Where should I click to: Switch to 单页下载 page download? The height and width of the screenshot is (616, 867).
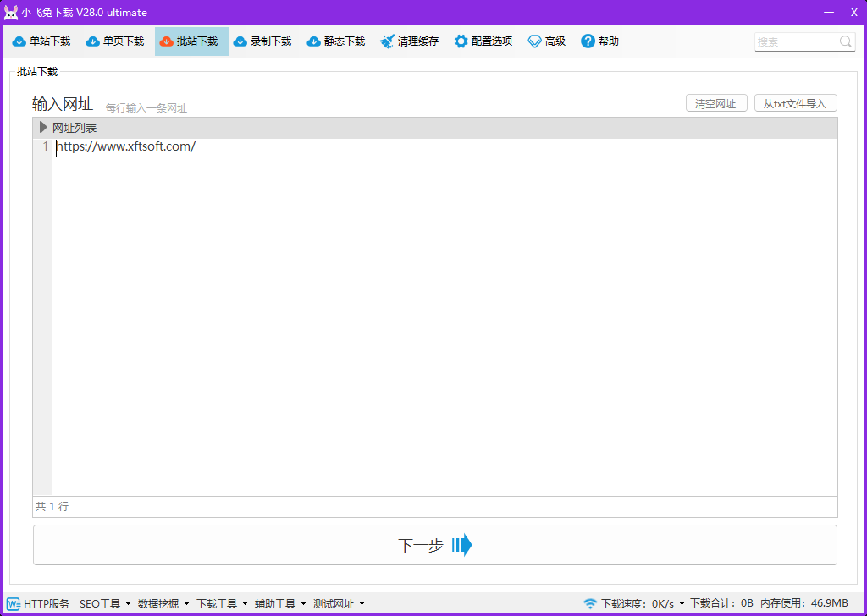click(x=115, y=41)
